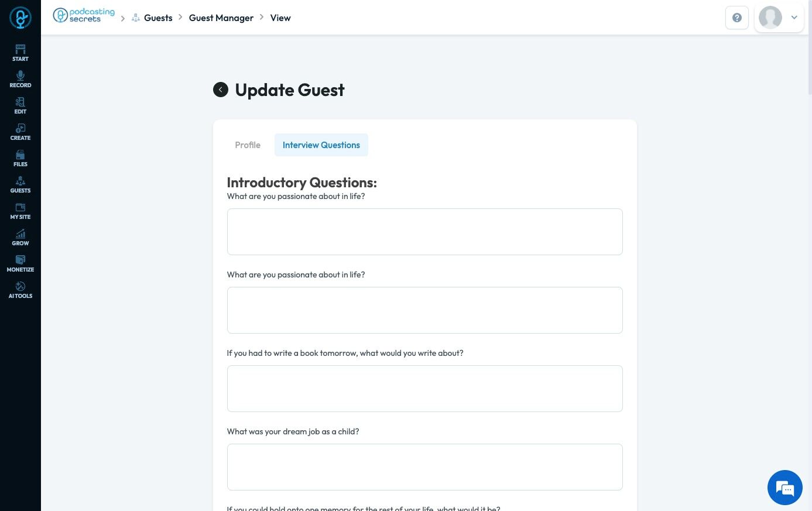Image resolution: width=812 pixels, height=511 pixels.
Task: Open the My Site sidebar icon
Action: tap(20, 207)
